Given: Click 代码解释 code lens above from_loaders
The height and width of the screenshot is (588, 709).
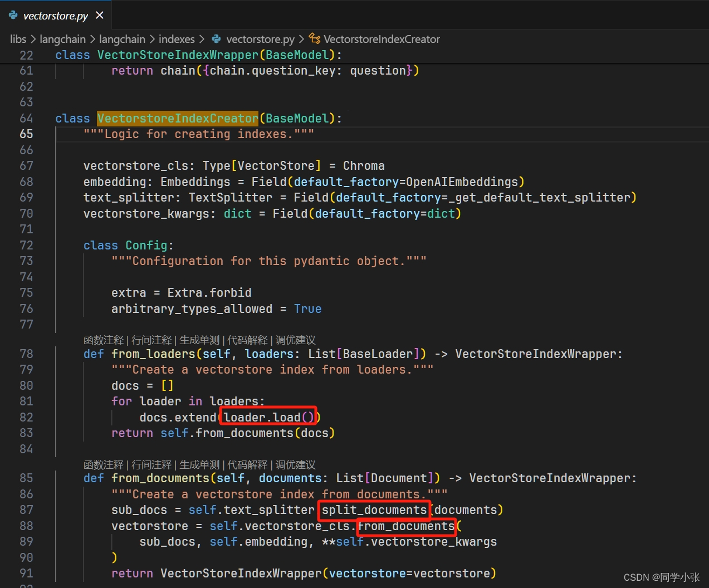Looking at the screenshot, I should click(x=247, y=340).
